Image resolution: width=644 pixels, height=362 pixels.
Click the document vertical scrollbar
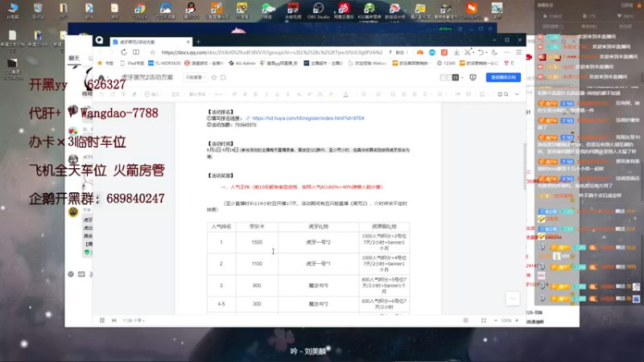[x=524, y=167]
